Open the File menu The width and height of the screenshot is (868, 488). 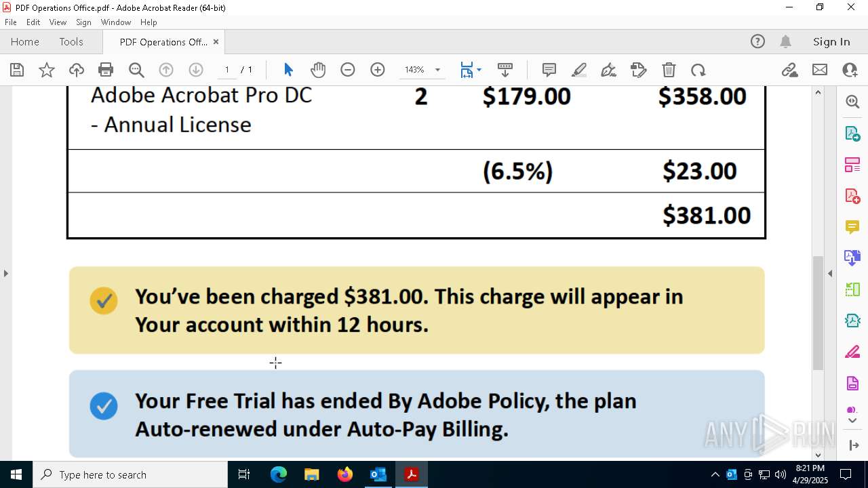pos(11,22)
